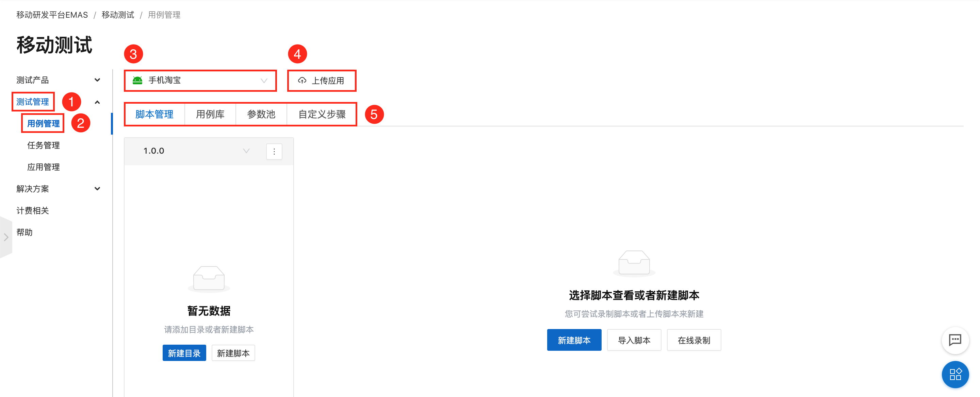The height and width of the screenshot is (397, 980).
Task: Open the blue floating grid shortcut button
Action: point(955,374)
